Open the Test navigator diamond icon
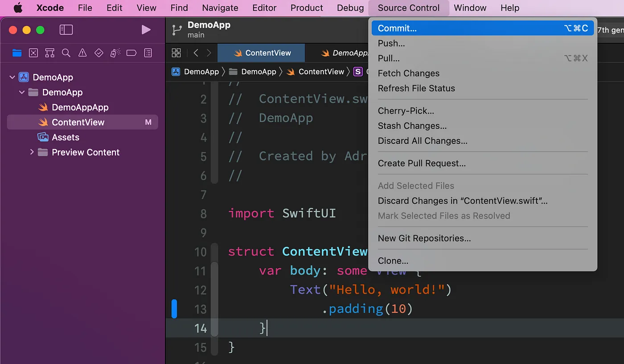The height and width of the screenshot is (364, 624). click(99, 53)
